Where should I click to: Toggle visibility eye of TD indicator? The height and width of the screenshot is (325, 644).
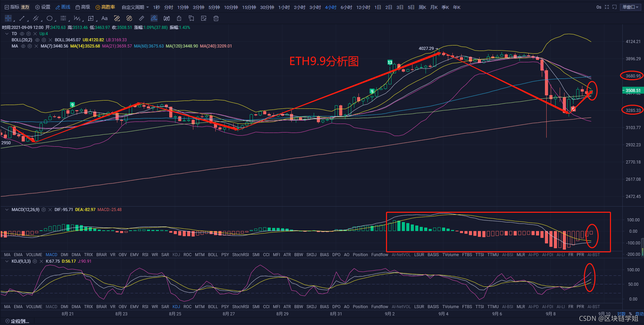point(22,34)
